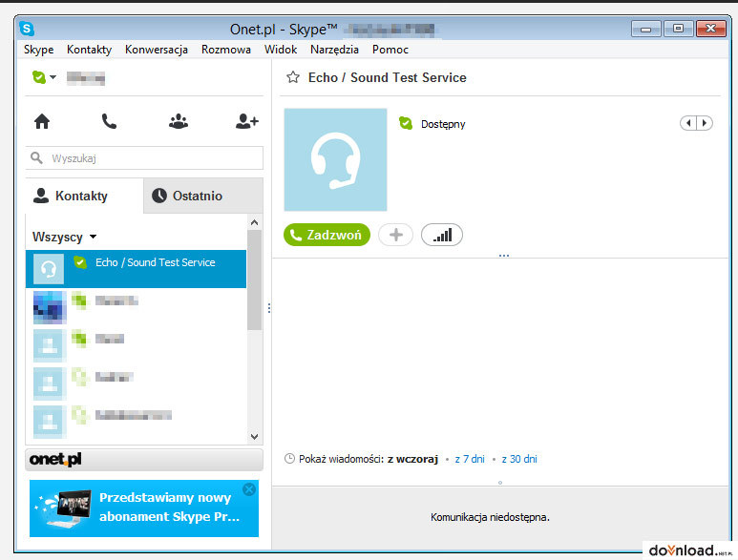
Task: Open the phone dial pad icon
Action: (x=109, y=121)
